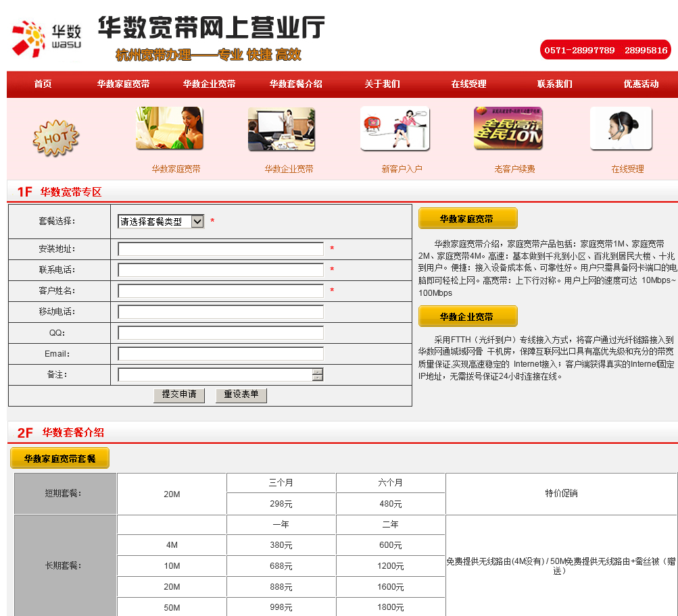
Task: Click the 三个月 column header
Action: (x=281, y=482)
